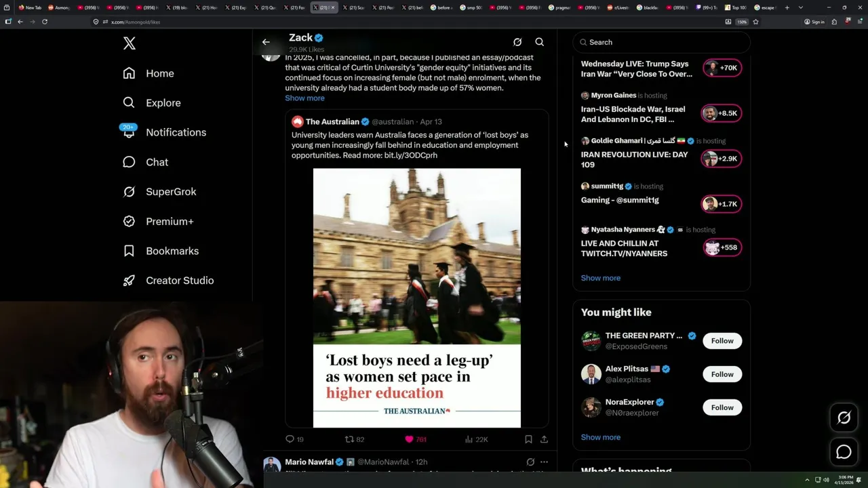The height and width of the screenshot is (488, 868).
Task: Open the Lost boys article image
Action: 417,298
